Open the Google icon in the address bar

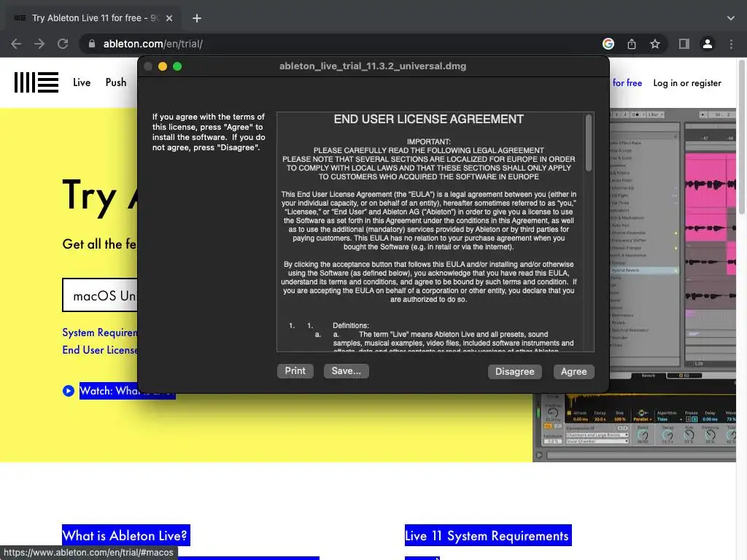(608, 44)
